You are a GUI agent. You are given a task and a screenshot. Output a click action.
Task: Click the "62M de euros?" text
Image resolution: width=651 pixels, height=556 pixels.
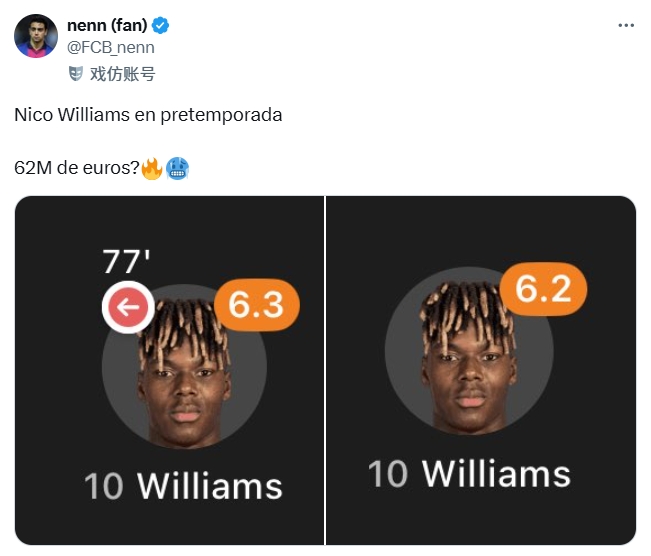[x=76, y=168]
